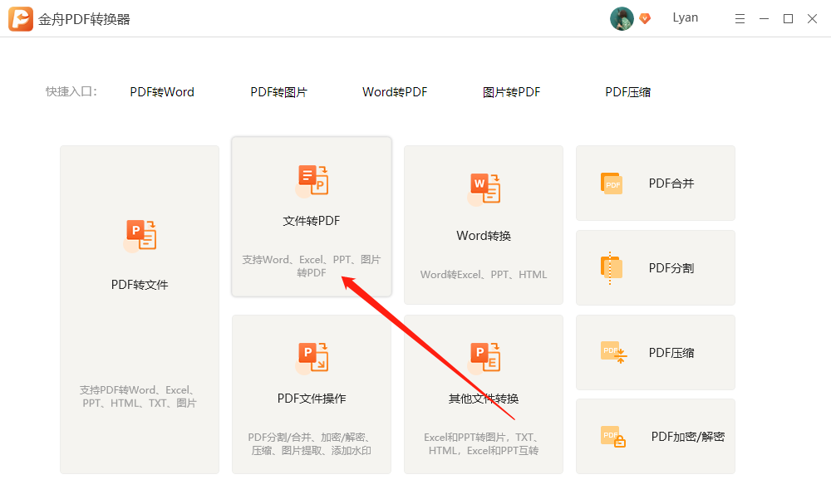
Task: Click the PDF文件操作 title text
Action: point(312,399)
